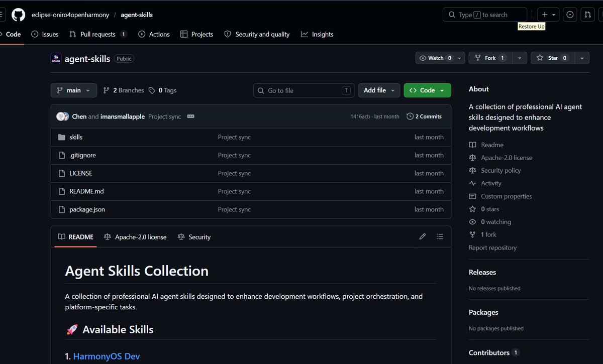Click the Report repository link
This screenshot has width=603, height=364.
(492, 248)
